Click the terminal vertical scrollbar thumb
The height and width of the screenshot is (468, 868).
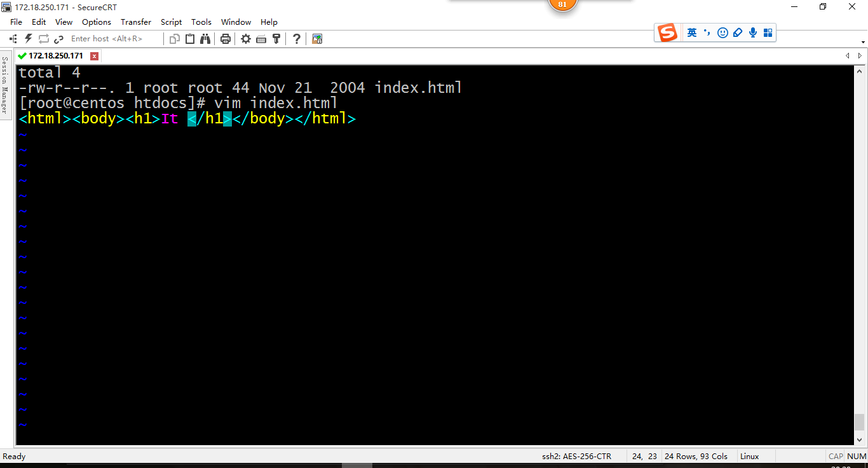[859, 422]
